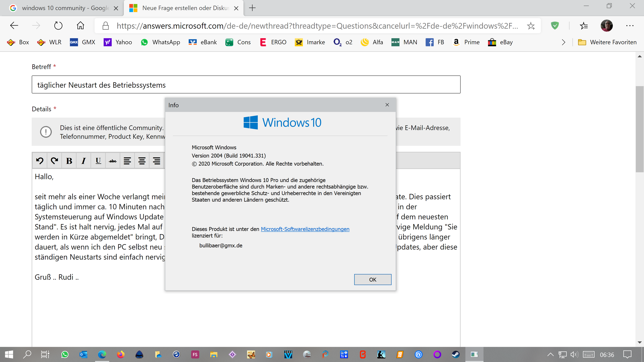Open the volume speaker tray icon
This screenshot has height=362, width=644.
point(574,354)
